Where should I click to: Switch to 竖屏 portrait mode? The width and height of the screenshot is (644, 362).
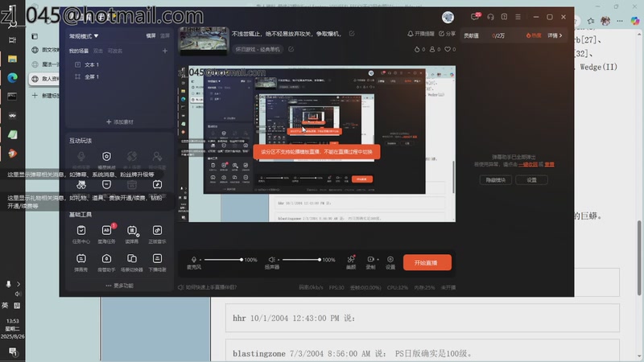165,35
